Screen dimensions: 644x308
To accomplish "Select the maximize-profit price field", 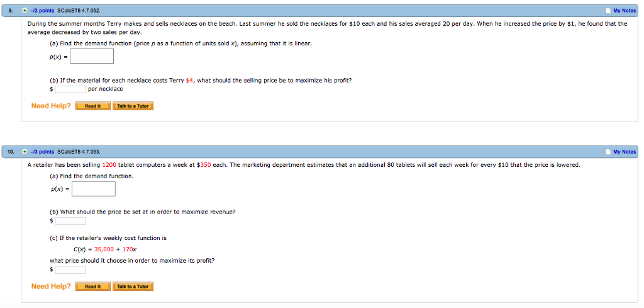I will click(x=70, y=270).
